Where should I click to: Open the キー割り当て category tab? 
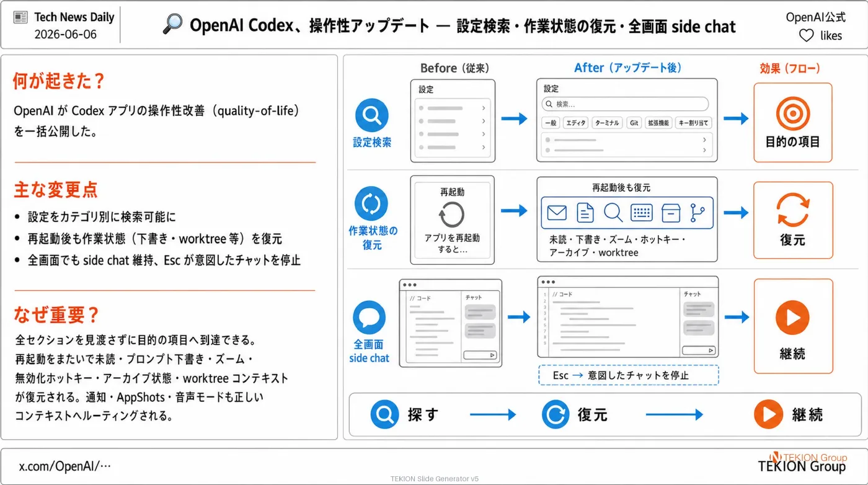[693, 123]
